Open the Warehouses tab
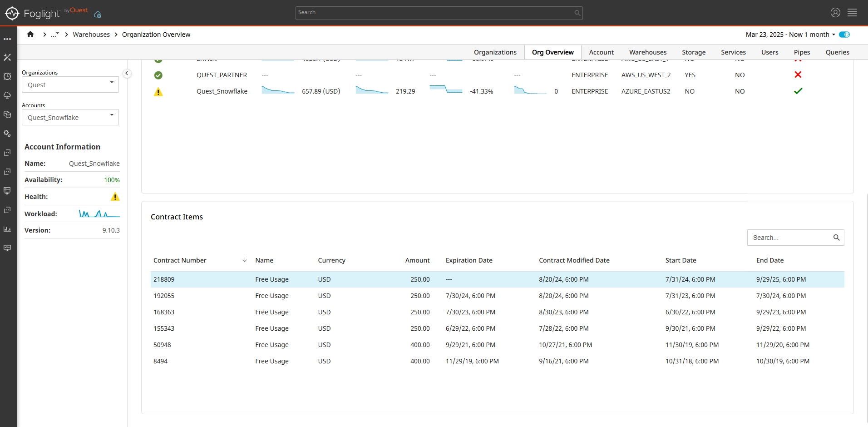 648,52
